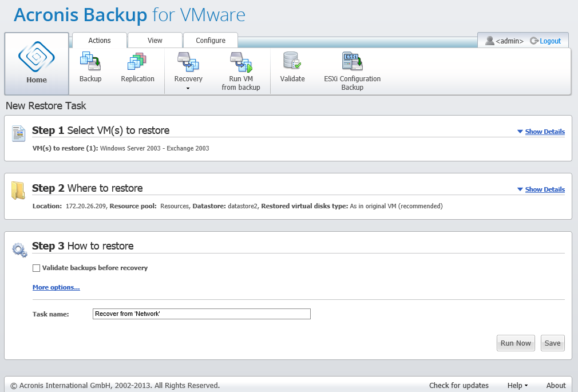Click the 'New Restore Task' heading
This screenshot has width=578, height=392.
pyautogui.click(x=46, y=106)
